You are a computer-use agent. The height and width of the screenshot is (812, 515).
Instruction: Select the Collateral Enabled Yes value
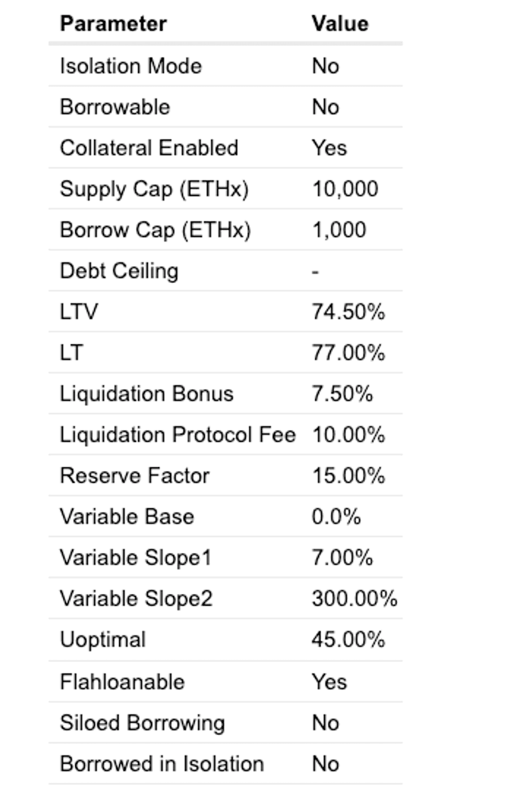pos(329,148)
